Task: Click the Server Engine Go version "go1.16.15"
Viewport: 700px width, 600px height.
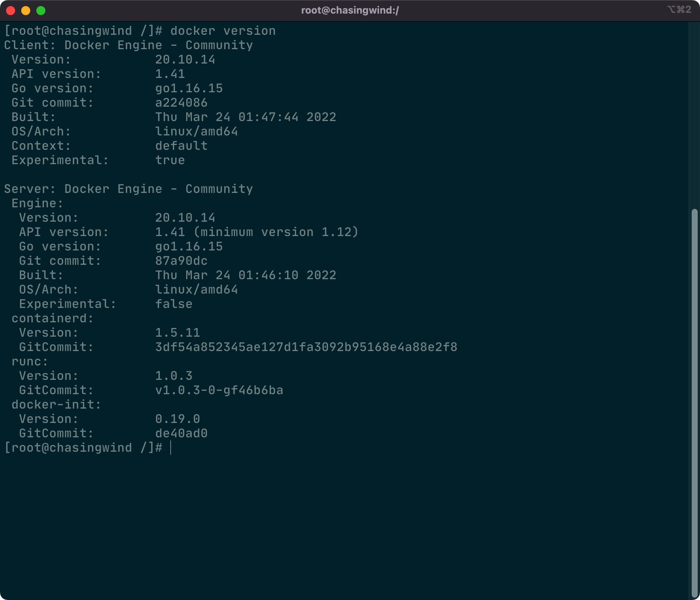Action: pos(189,246)
